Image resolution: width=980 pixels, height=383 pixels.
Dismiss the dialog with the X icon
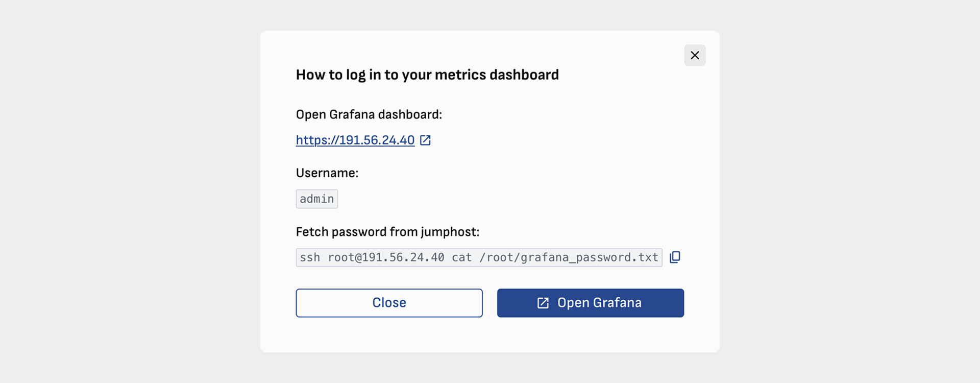pos(695,55)
